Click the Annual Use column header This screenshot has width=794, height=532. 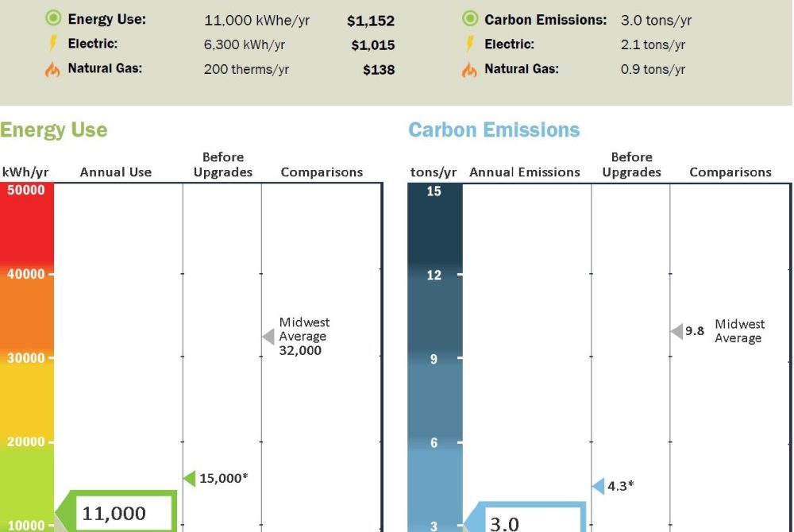click(116, 172)
